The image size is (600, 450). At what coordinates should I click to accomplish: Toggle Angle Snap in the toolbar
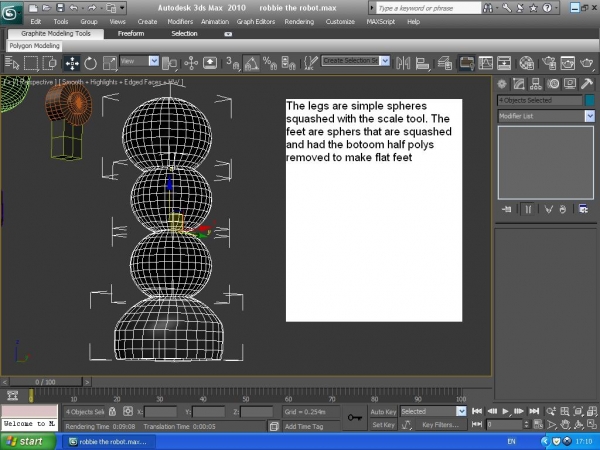251,63
